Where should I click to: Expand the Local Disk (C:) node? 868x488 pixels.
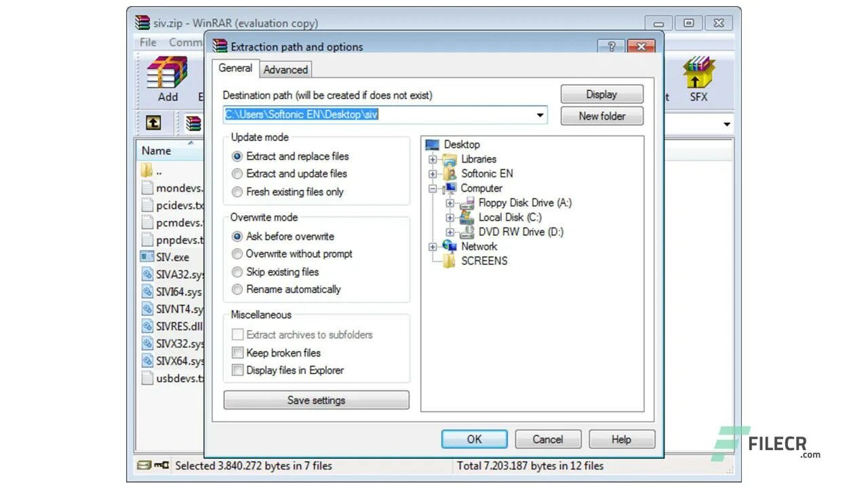click(x=450, y=218)
